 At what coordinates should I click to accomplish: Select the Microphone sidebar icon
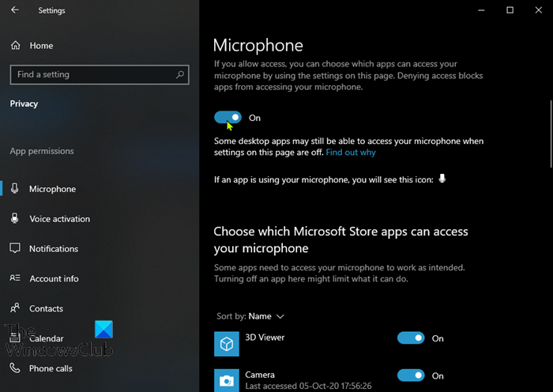click(x=14, y=189)
